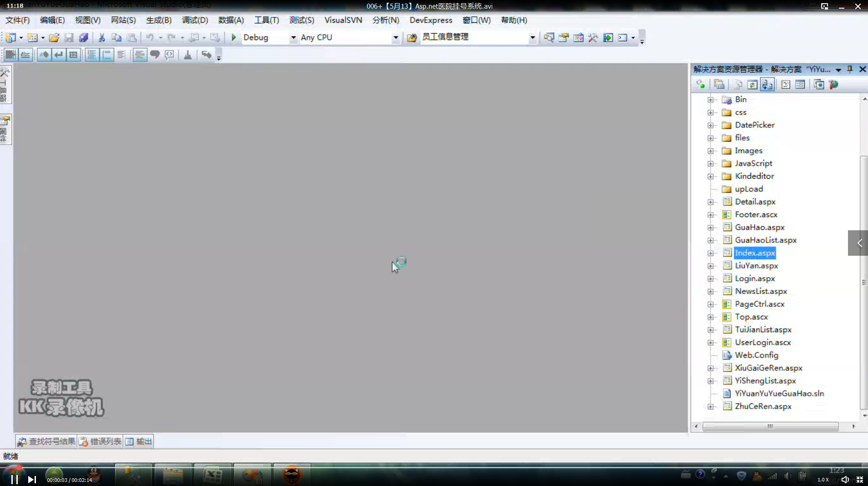Switch to the 输出 tab
This screenshot has width=868, height=486.
click(x=139, y=441)
